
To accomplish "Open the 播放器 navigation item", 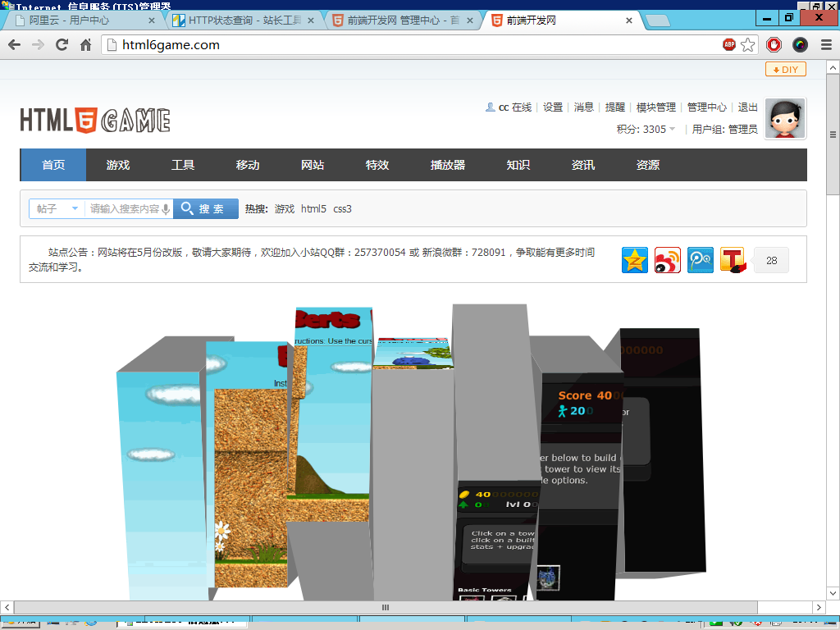I will point(448,165).
